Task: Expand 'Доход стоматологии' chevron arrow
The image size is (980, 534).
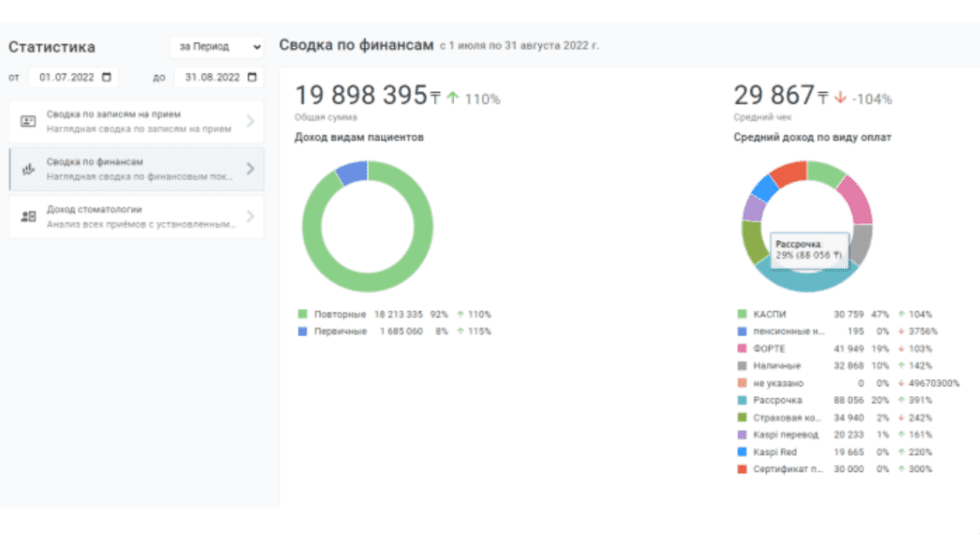Action: click(x=249, y=216)
